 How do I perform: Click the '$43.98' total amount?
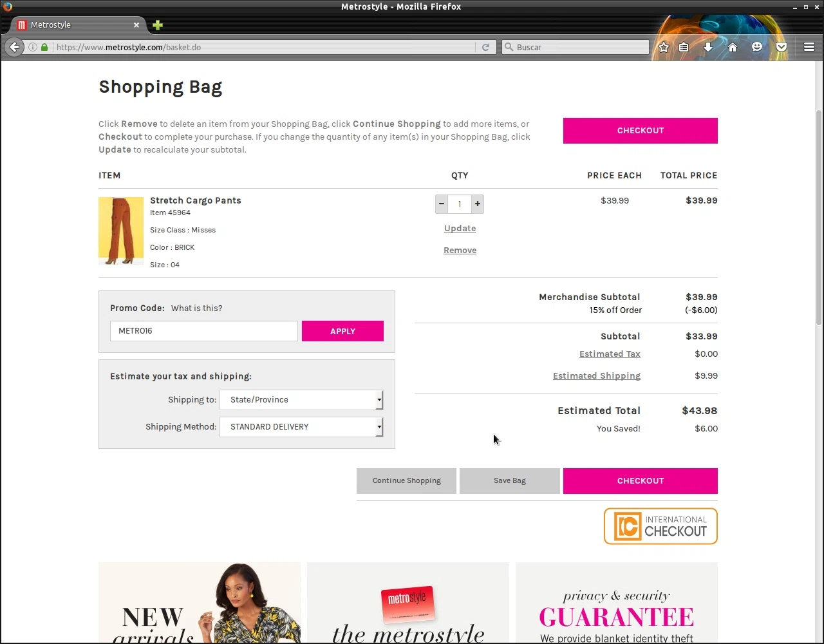[x=700, y=411]
